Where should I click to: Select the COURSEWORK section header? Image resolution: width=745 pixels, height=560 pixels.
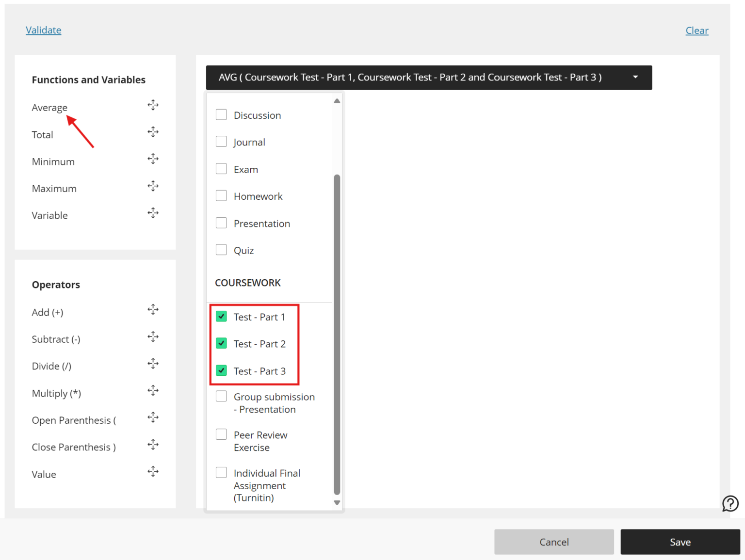click(x=248, y=283)
